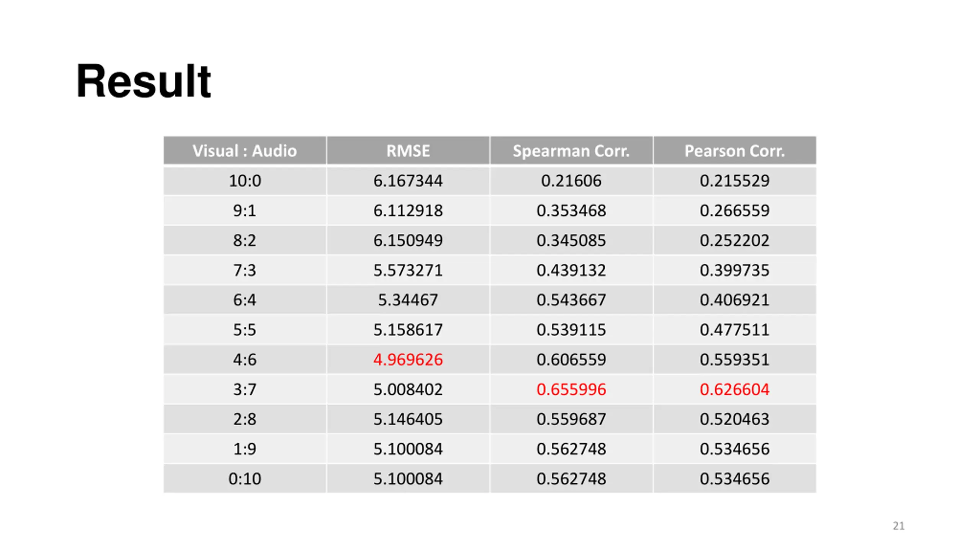Click the Spearman value 0.21606
Screen dimensions: 980x551
571,181
